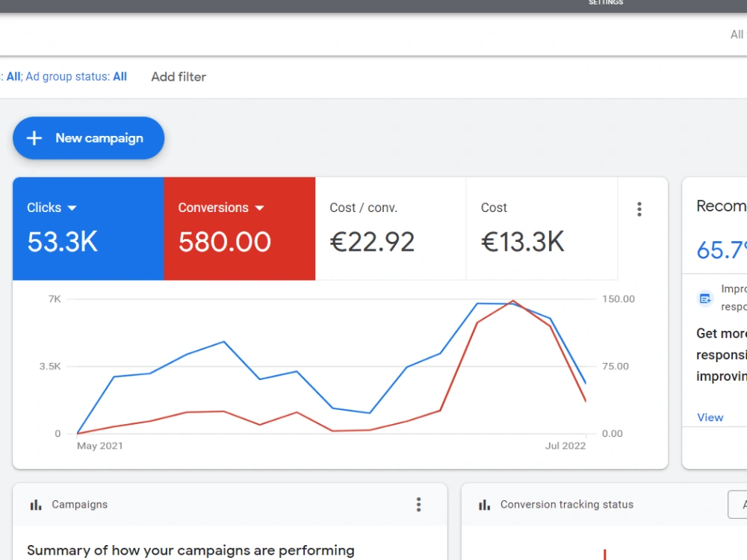The image size is (747, 560).
Task: Click the Conversion tracking status title
Action: (567, 505)
